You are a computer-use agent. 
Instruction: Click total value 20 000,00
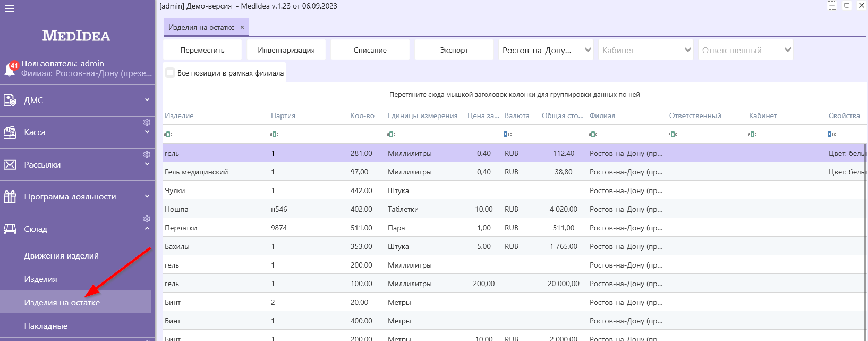click(564, 284)
